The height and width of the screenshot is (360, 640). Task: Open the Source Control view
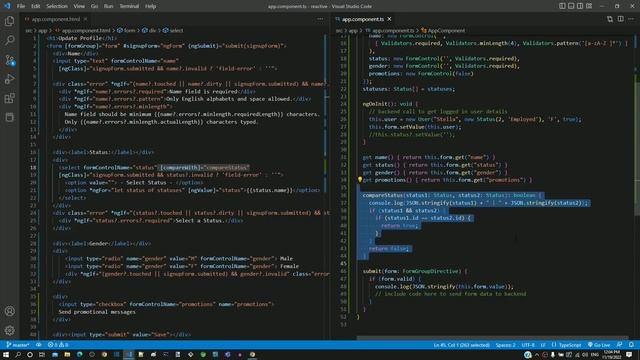point(9,60)
